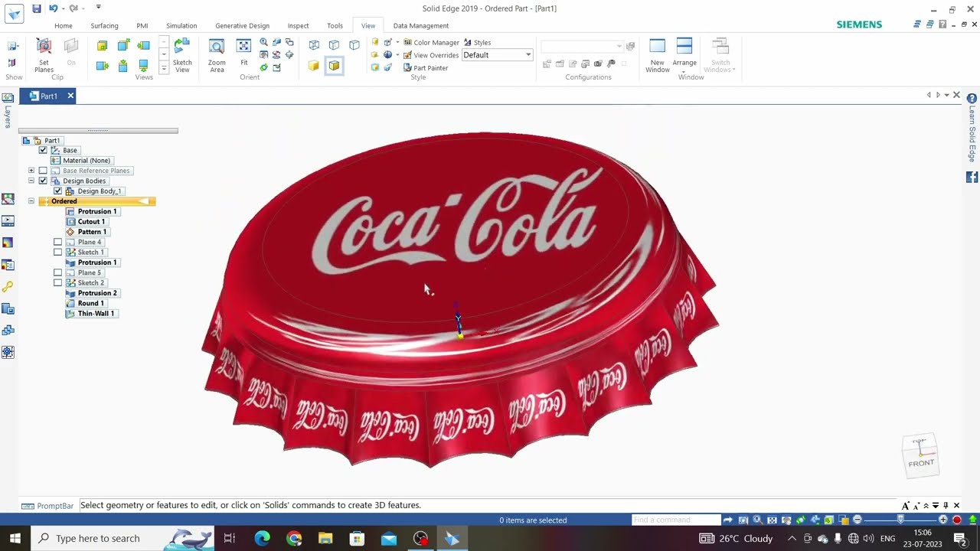980x551 pixels.
Task: Launch the Part Painter tool
Action: pyautogui.click(x=426, y=67)
